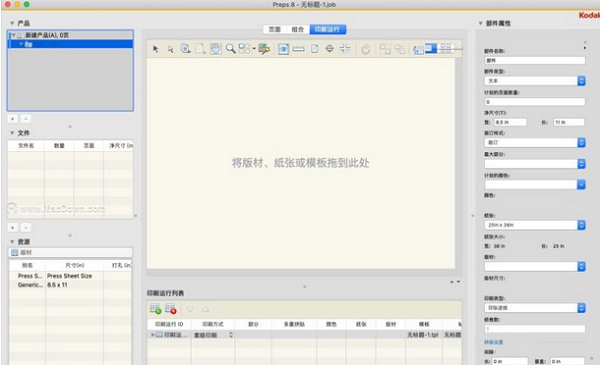The width and height of the screenshot is (600, 365).
Task: Open the 部件类型 dropdown
Action: [x=535, y=81]
